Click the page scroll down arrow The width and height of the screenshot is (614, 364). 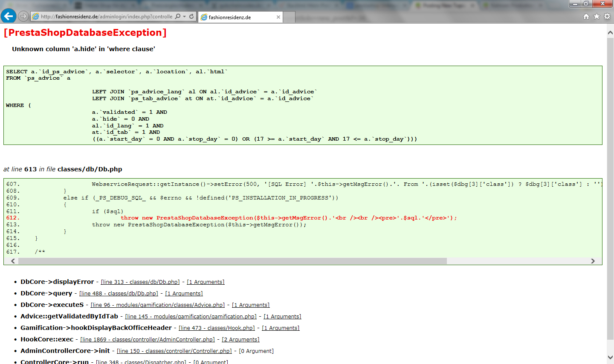610,357
